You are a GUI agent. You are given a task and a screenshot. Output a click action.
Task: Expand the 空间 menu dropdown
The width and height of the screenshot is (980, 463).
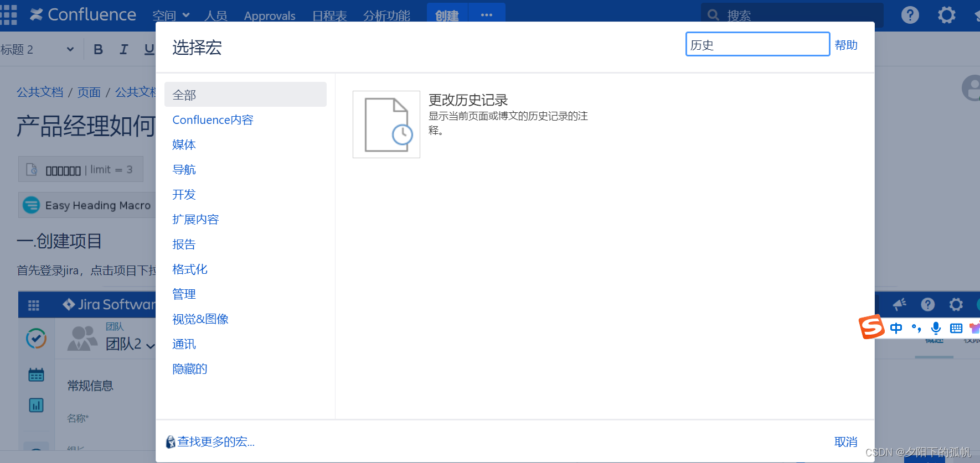[x=171, y=15]
